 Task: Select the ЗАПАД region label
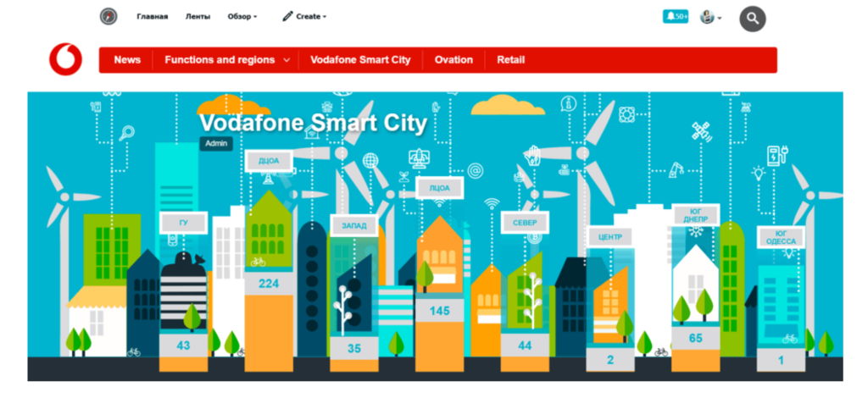click(353, 226)
